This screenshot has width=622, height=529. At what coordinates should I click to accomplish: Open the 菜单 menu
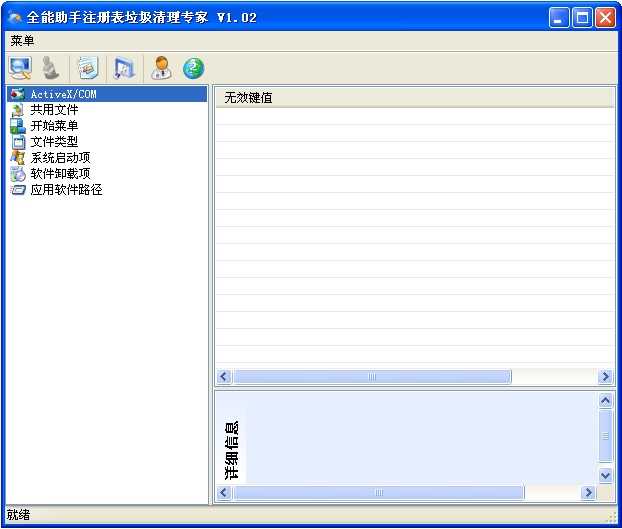tap(22, 40)
